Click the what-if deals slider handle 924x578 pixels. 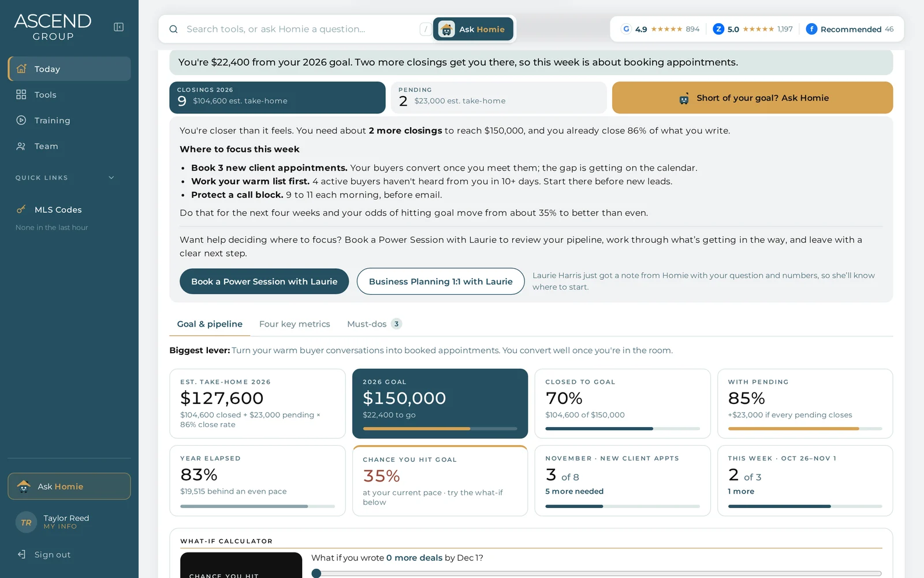pyautogui.click(x=316, y=573)
